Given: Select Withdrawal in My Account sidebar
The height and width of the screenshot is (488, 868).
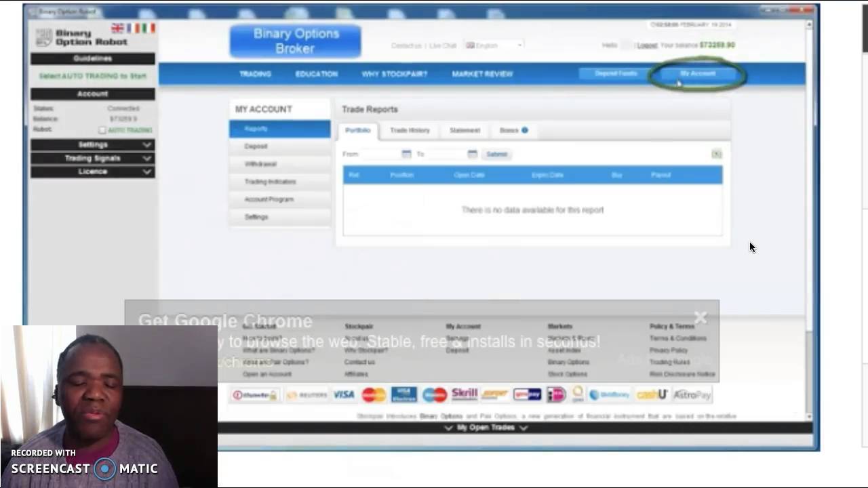Looking at the screenshot, I should 279,164.
